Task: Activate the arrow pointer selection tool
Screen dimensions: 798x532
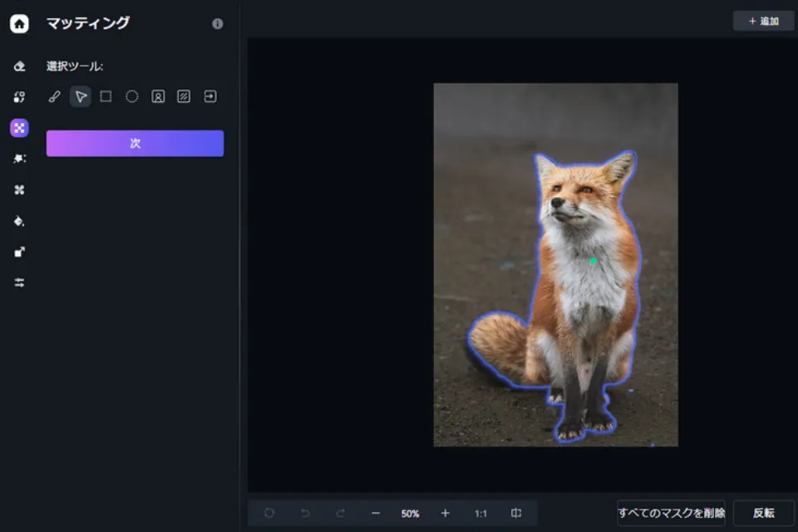Action: click(81, 96)
